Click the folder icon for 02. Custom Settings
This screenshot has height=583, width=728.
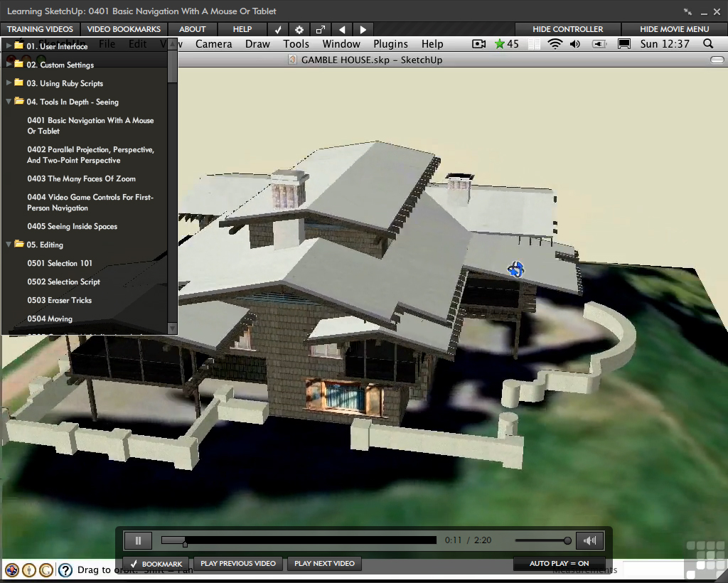click(18, 64)
